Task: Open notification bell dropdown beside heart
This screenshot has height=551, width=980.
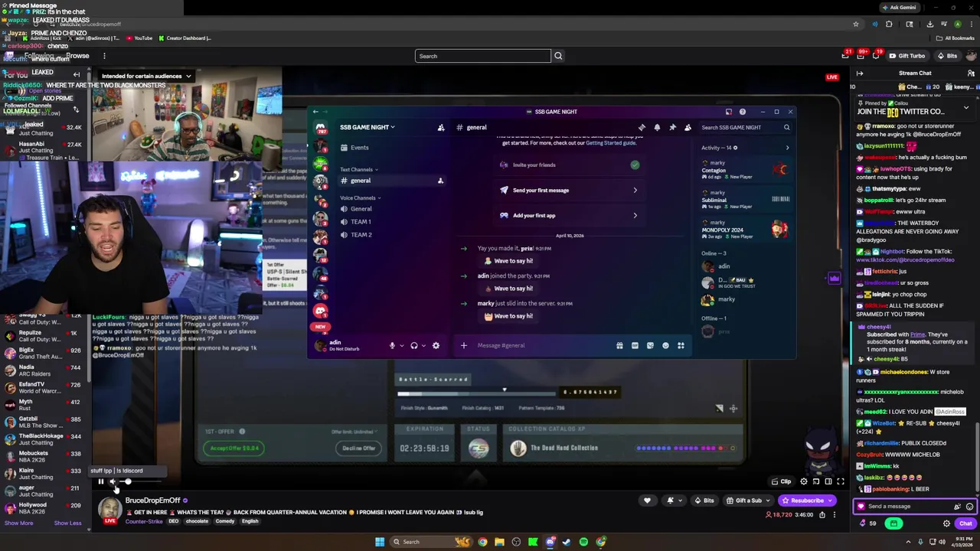Action: click(673, 500)
